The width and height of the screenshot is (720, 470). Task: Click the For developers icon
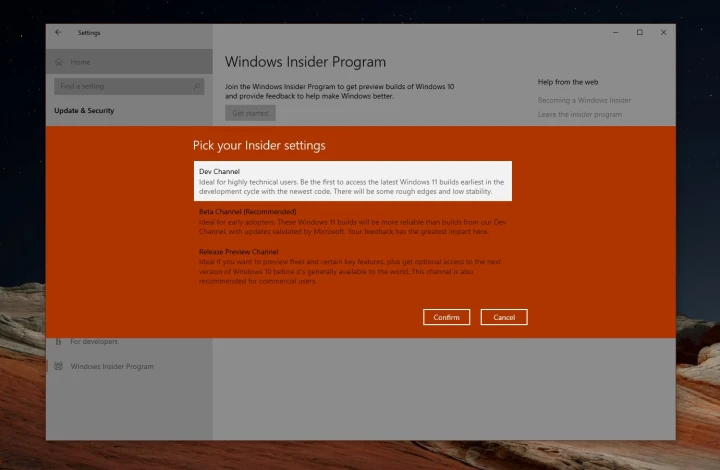point(58,341)
